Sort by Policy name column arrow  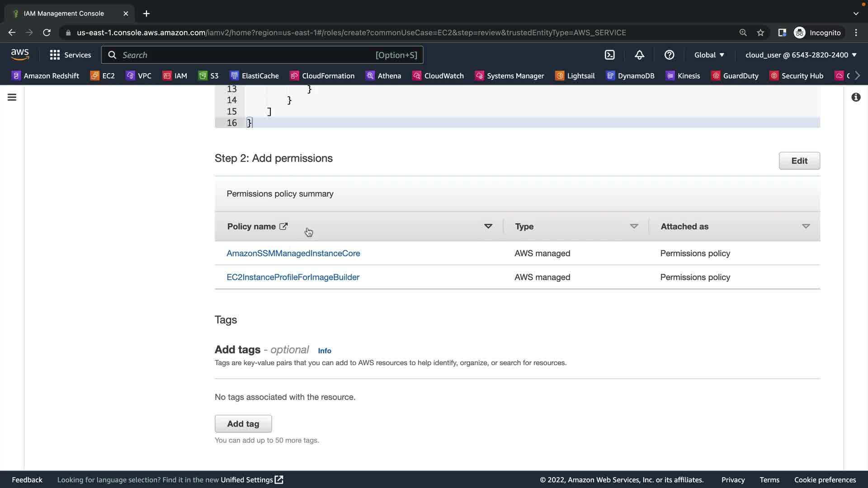(488, 226)
